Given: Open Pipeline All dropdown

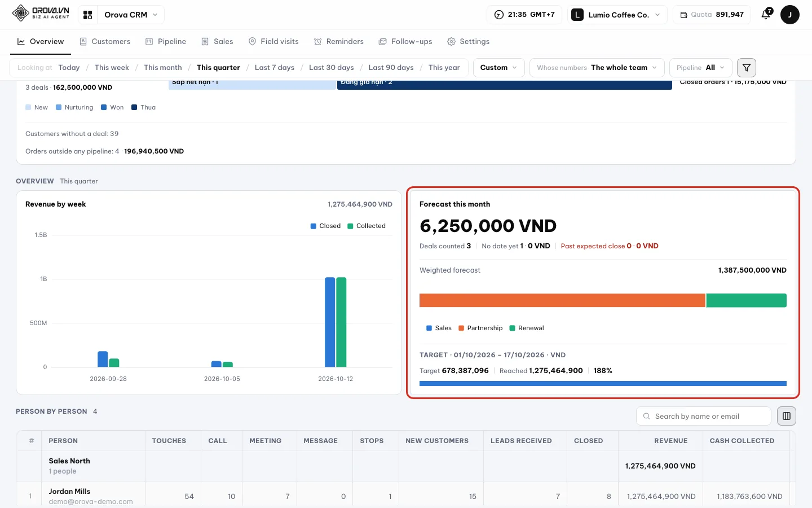Looking at the screenshot, I should tap(700, 68).
